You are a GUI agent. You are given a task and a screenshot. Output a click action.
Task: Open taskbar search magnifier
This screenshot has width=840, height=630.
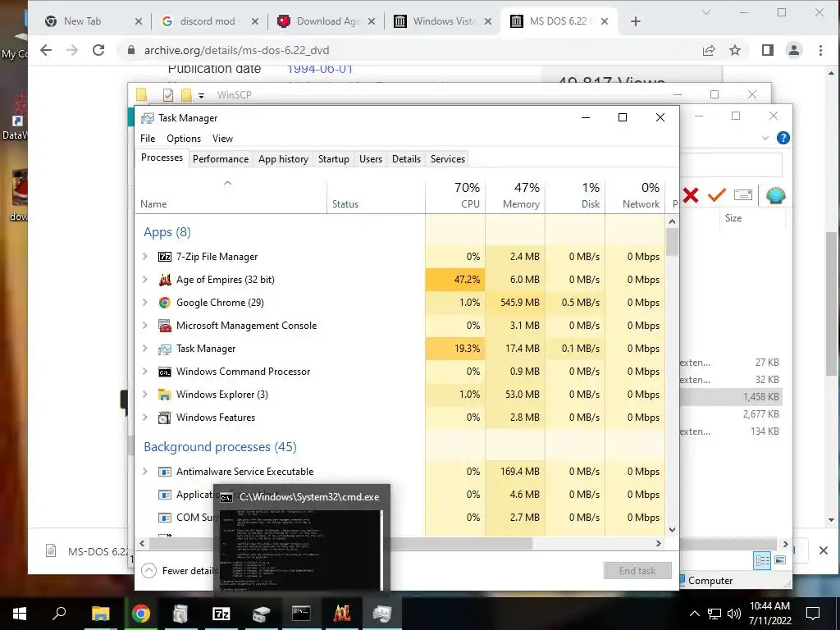tap(59, 614)
